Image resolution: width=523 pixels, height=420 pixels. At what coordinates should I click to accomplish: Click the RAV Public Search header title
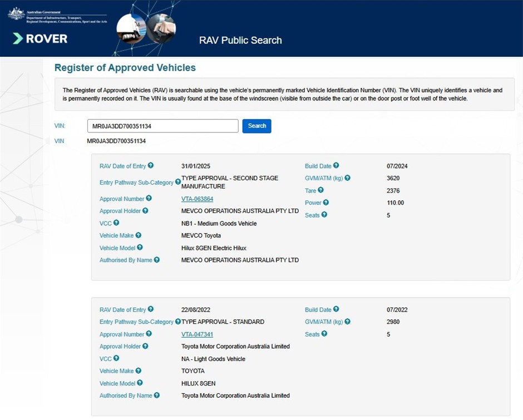pyautogui.click(x=240, y=41)
